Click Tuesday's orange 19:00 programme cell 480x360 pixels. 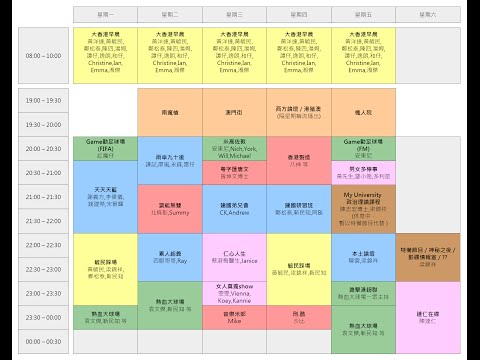pyautogui.click(x=170, y=112)
